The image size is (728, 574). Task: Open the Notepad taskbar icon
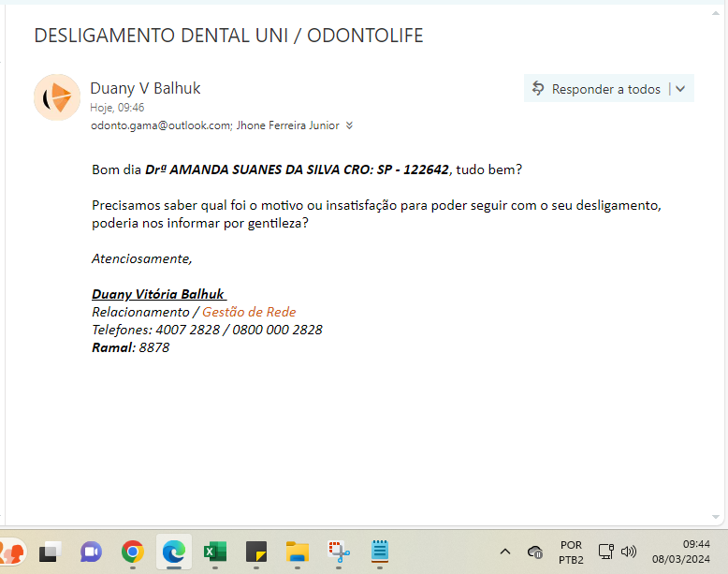[380, 552]
